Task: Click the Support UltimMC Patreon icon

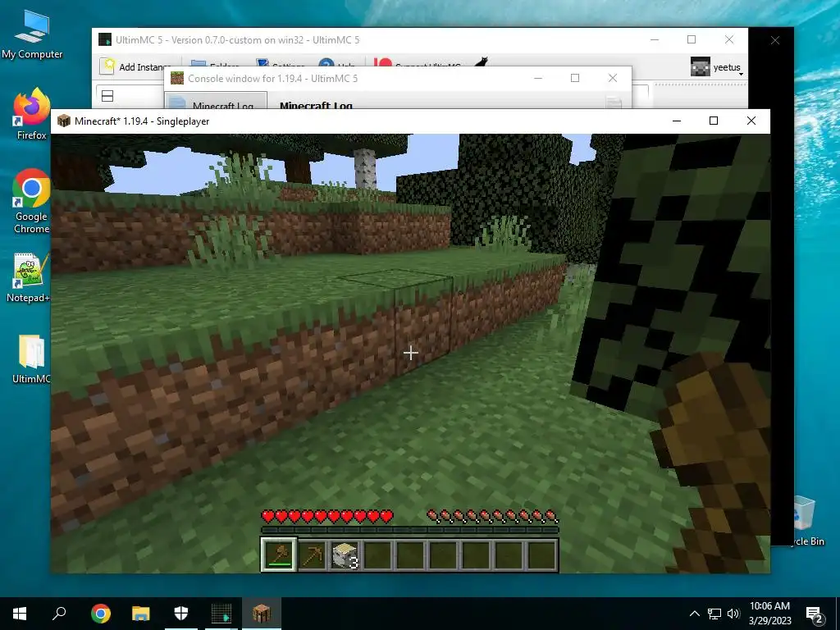Action: (x=382, y=64)
